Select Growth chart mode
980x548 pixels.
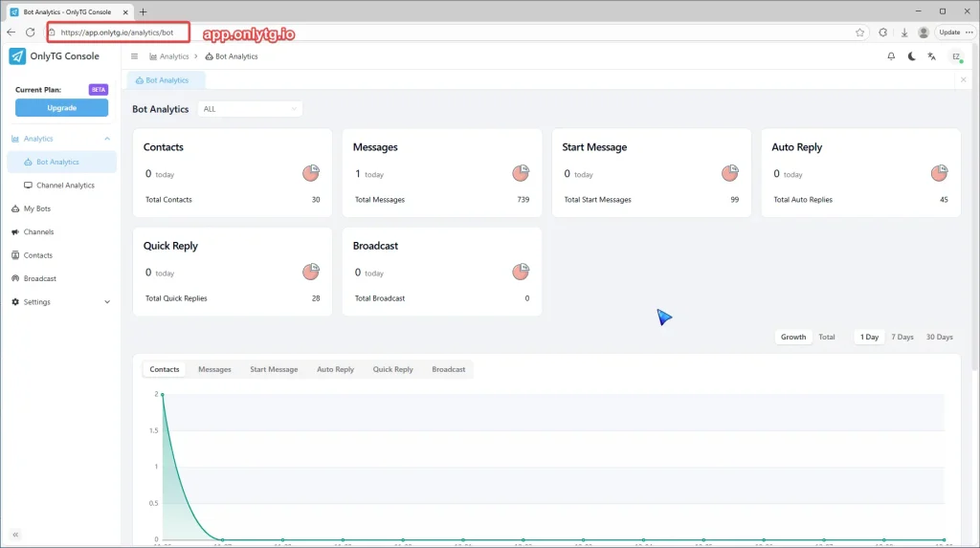(x=793, y=337)
